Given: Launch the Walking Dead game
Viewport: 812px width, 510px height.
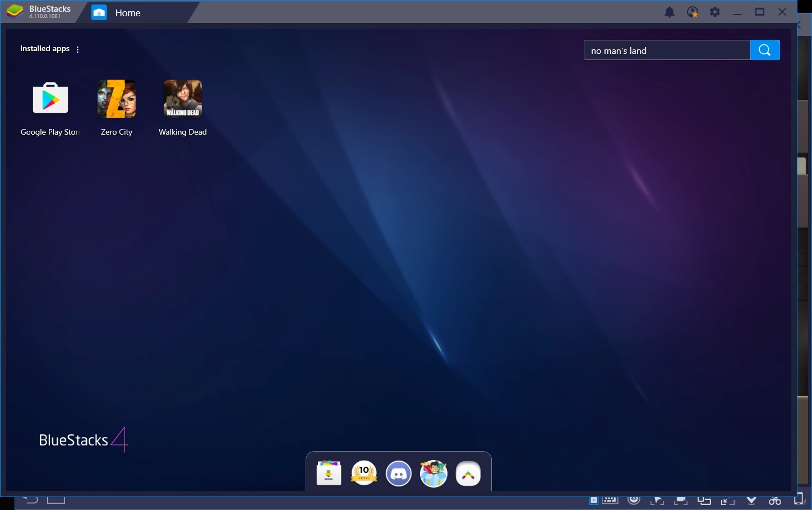Looking at the screenshot, I should tap(183, 99).
